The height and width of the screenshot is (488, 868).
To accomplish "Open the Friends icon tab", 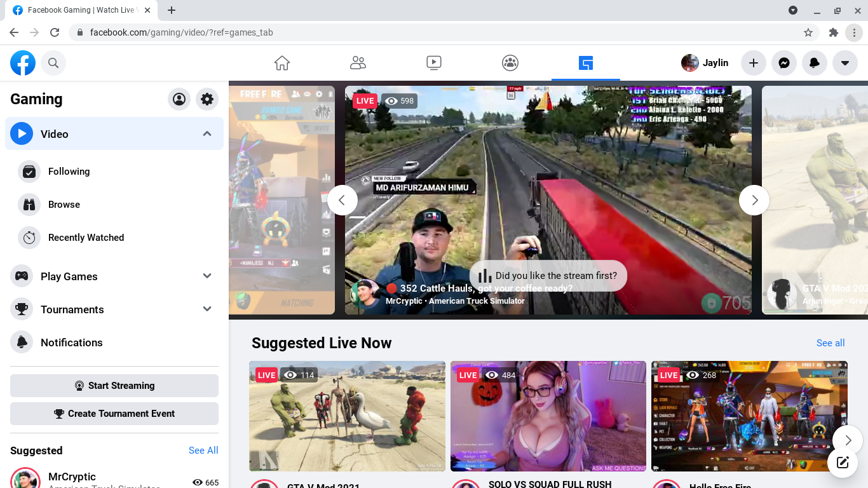I will [358, 63].
